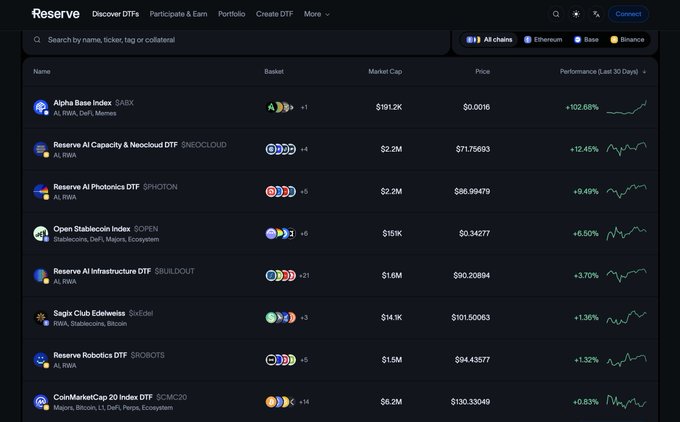Open the Portfolio page

pyautogui.click(x=232, y=14)
